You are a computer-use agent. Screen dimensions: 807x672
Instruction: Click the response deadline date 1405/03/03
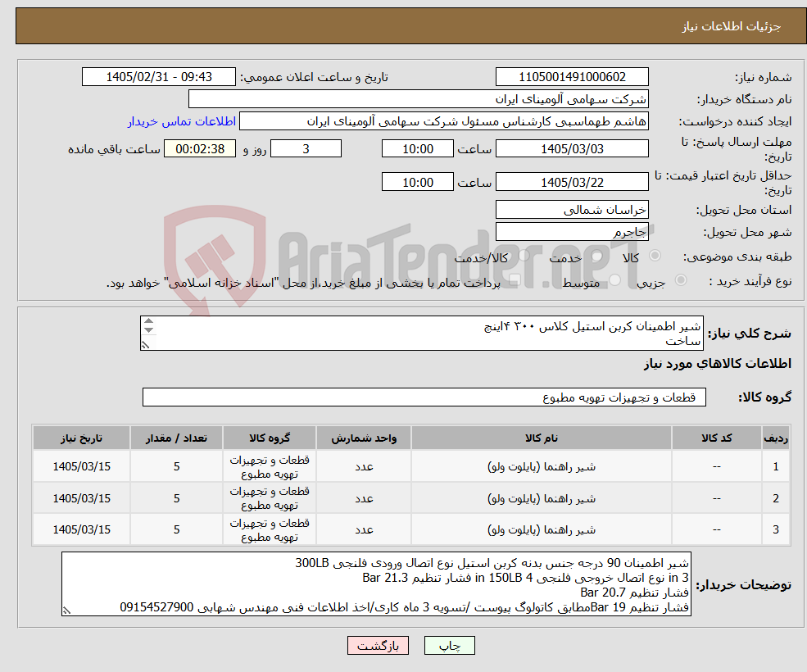[x=572, y=149]
